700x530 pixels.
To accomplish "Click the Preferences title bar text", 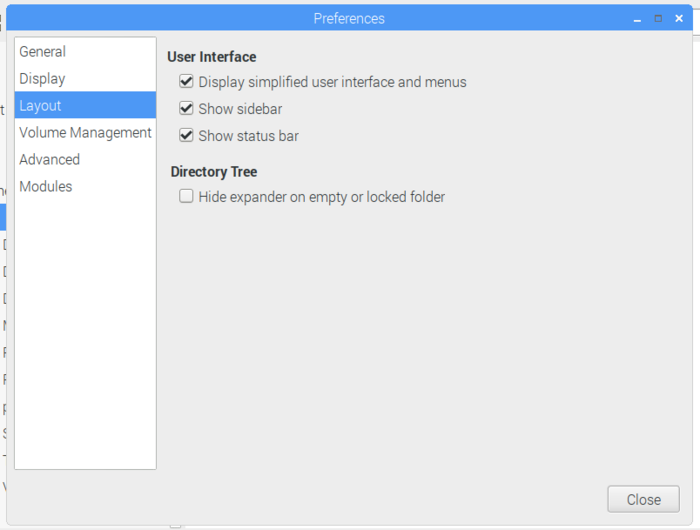I will coord(349,19).
